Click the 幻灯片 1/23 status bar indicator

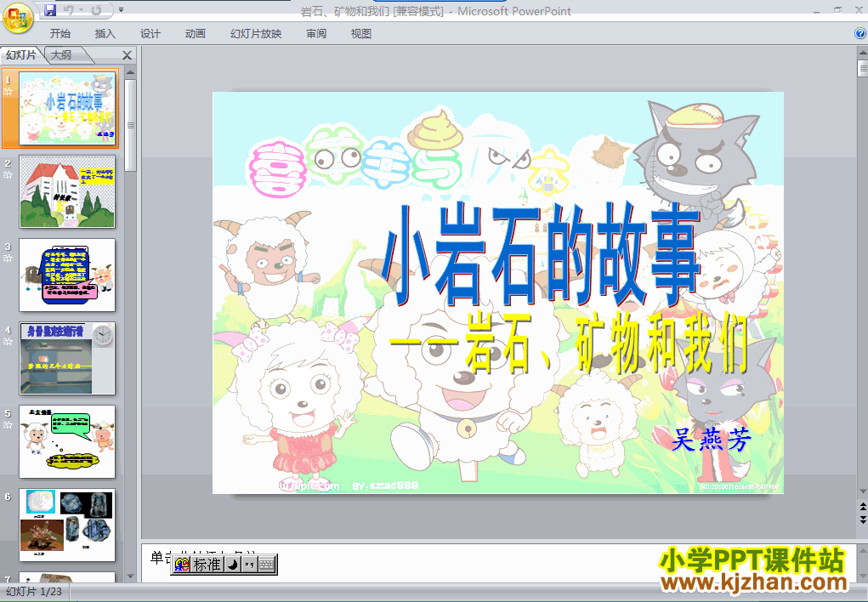click(x=34, y=592)
